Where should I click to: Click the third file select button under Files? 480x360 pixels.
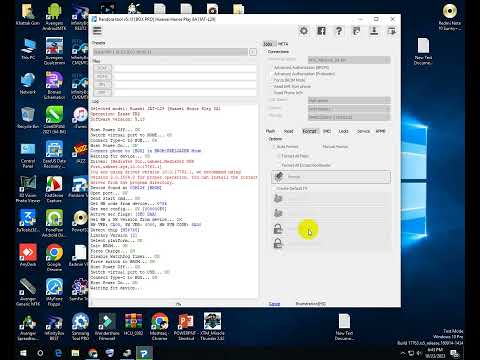pyautogui.click(x=102, y=84)
